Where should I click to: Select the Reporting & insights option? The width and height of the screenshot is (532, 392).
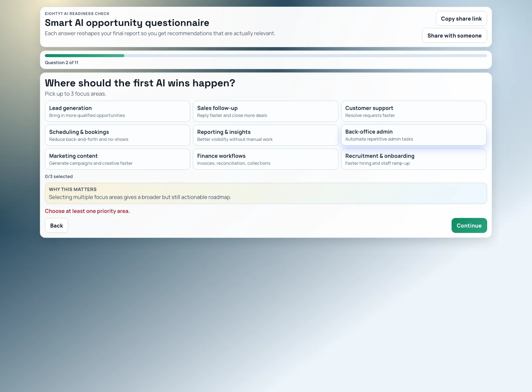(x=265, y=135)
